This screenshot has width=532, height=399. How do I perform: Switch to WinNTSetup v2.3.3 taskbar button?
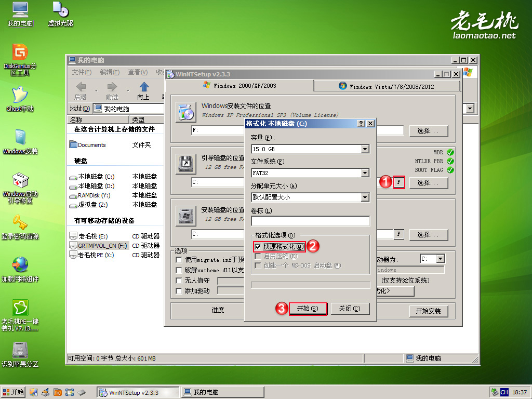pos(138,392)
